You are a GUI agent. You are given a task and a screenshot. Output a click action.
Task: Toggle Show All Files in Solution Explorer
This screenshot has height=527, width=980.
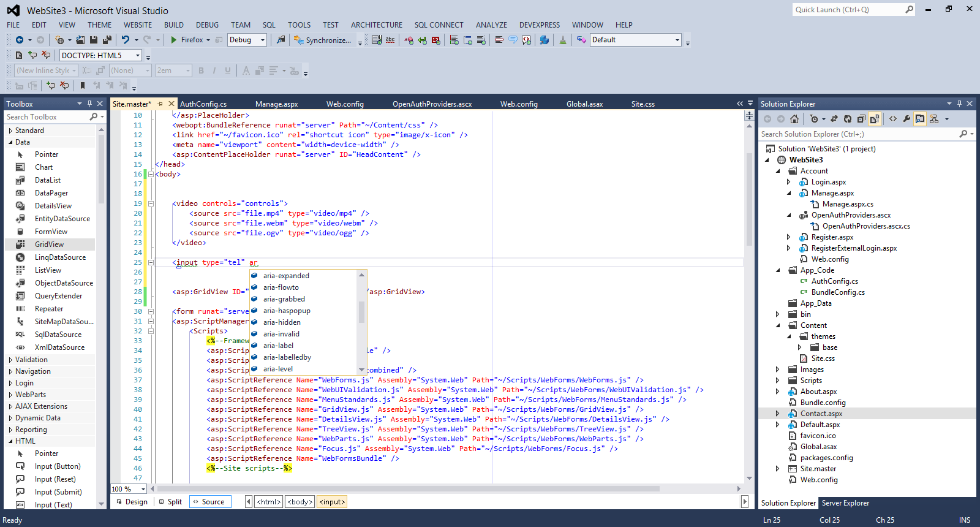[875, 119]
